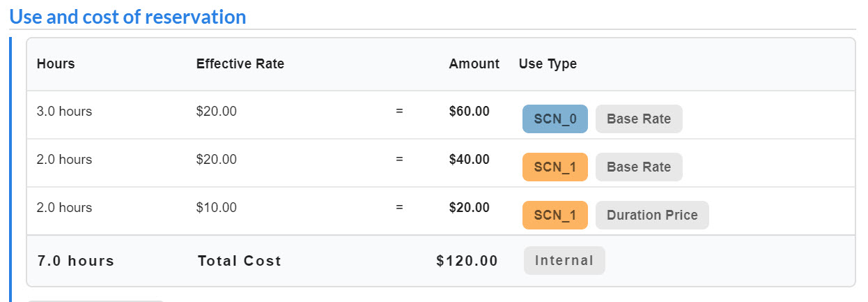Click the blue SCN_0 badge
The height and width of the screenshot is (302, 868).
coord(555,119)
